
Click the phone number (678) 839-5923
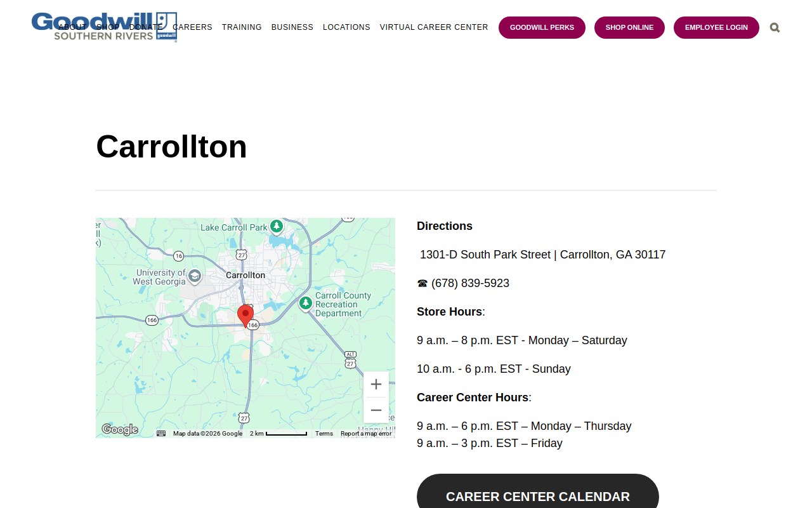470,283
